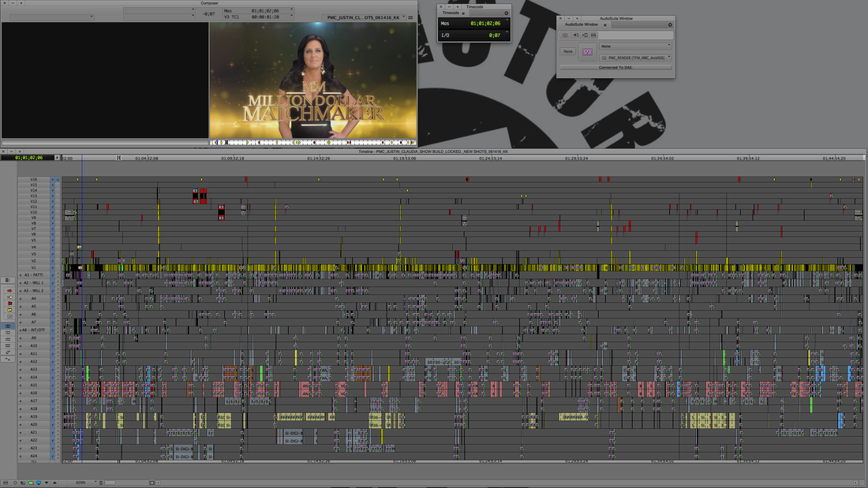
Task: Toggle sync lock on A1 - PATTI track
Action: pos(53,275)
